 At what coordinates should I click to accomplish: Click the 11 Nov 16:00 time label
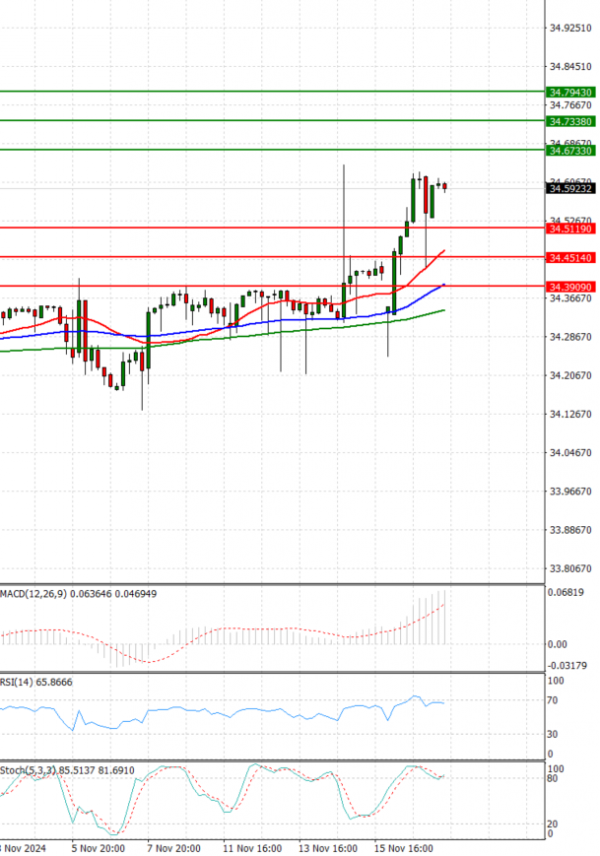[x=252, y=848]
